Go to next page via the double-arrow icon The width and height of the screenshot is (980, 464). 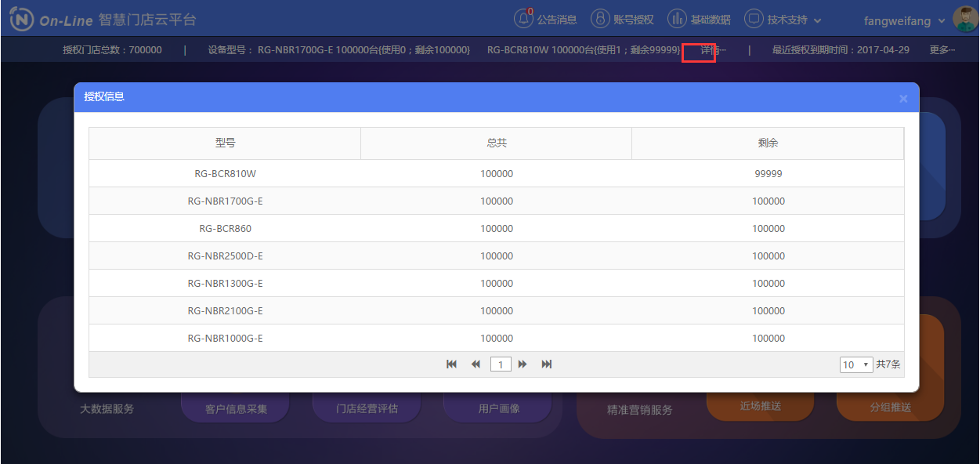pos(523,364)
